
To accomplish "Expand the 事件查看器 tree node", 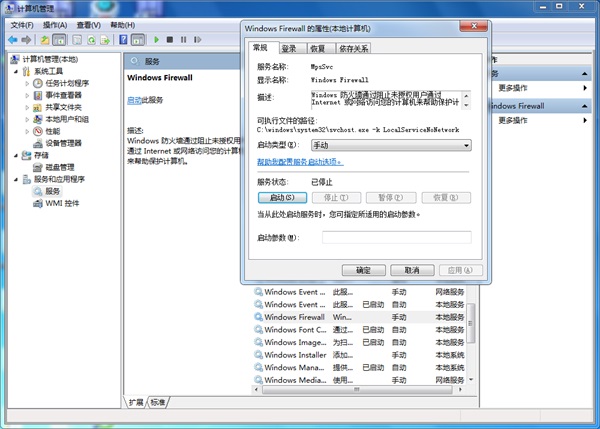I will (x=25, y=95).
